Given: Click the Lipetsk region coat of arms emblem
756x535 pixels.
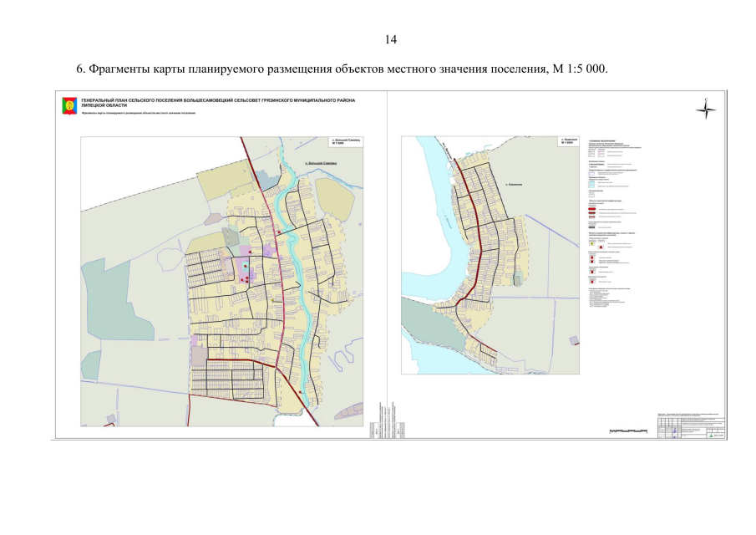Looking at the screenshot, I should pyautogui.click(x=69, y=105).
